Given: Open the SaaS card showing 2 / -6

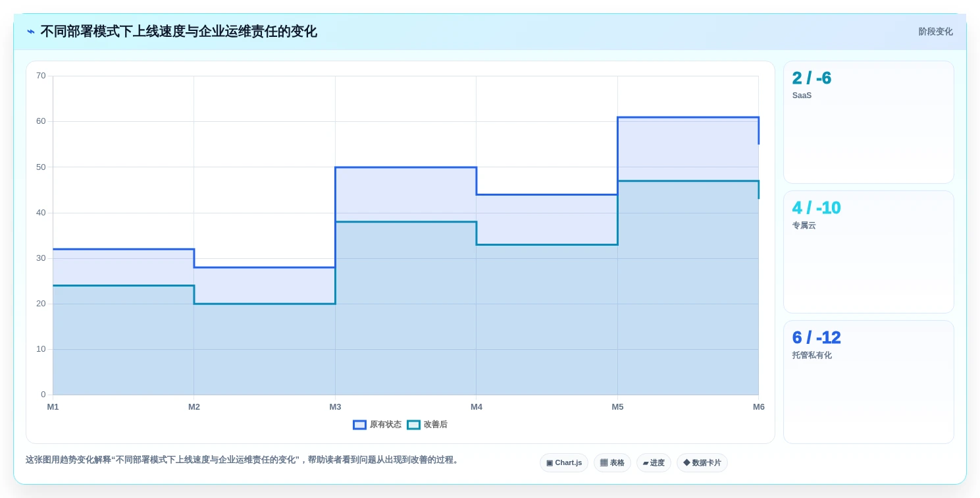Looking at the screenshot, I should coord(868,123).
